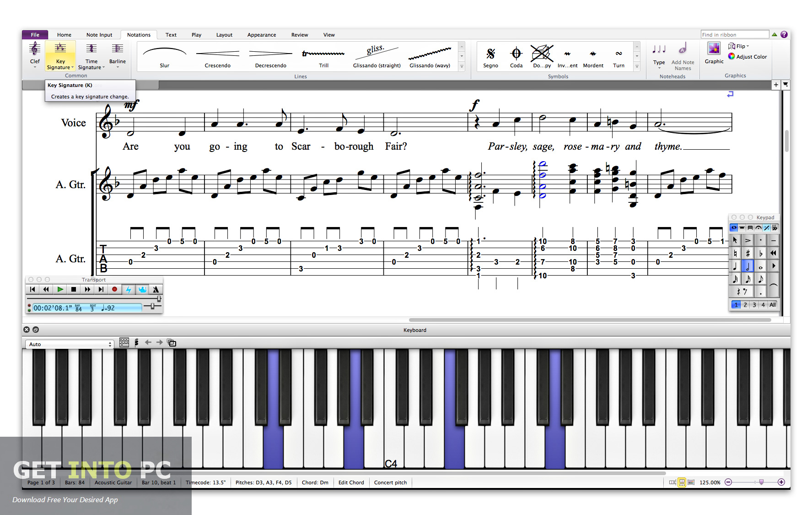The image size is (812, 515).
Task: Toggle flat accidental on Keypad
Action: 760,253
